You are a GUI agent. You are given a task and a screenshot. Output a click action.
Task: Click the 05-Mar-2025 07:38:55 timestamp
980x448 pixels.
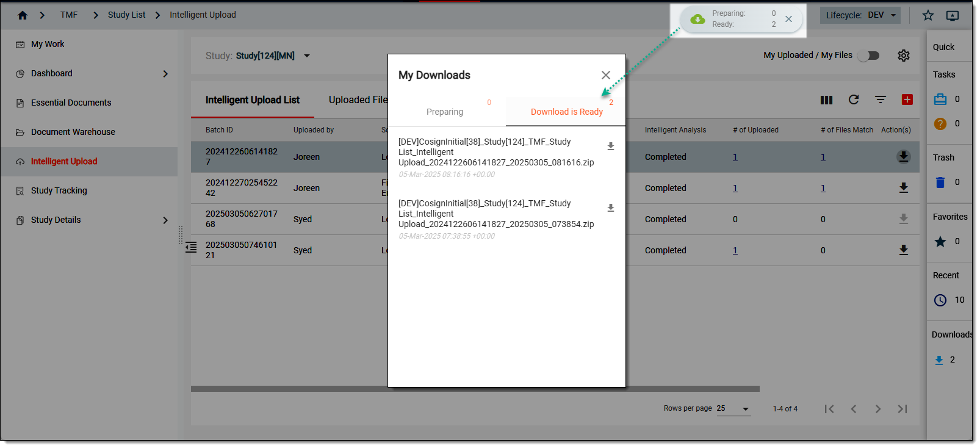click(x=447, y=236)
